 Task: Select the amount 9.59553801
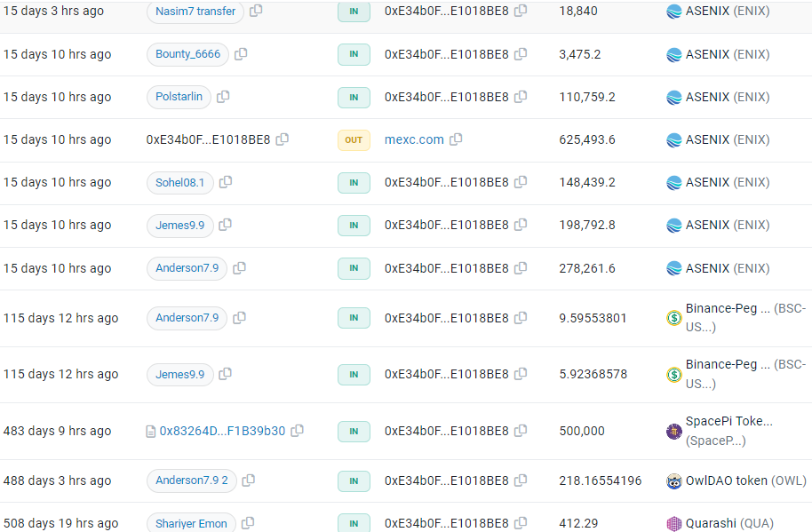593,318
